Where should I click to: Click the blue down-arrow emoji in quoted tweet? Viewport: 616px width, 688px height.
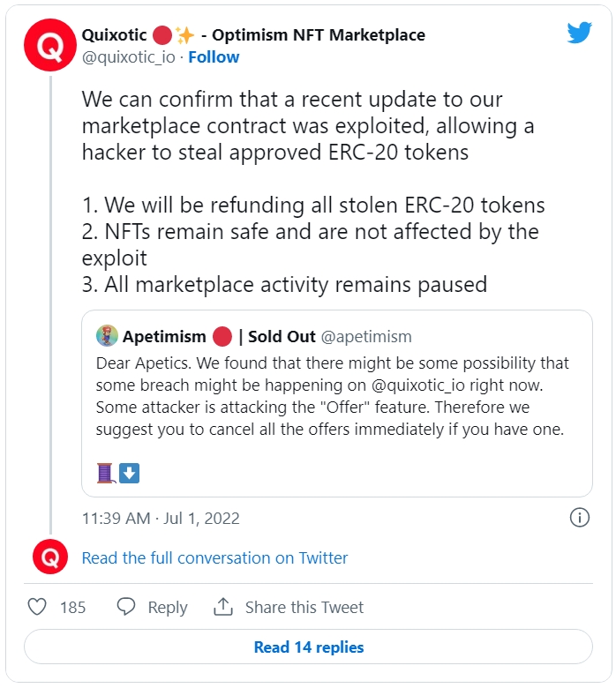coord(129,473)
